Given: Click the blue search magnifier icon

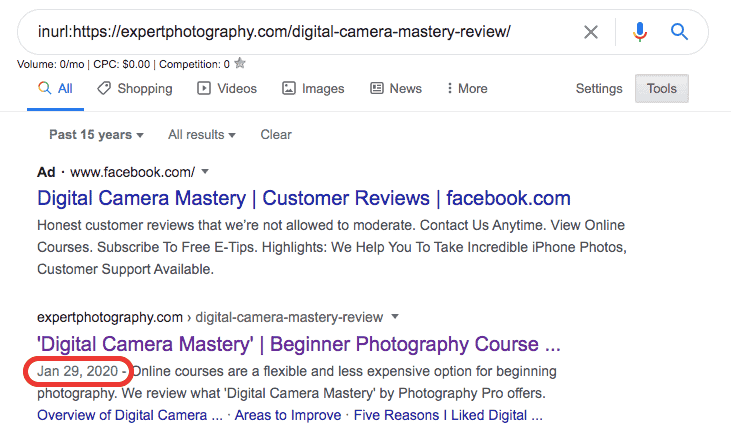Looking at the screenshot, I should click(x=679, y=32).
